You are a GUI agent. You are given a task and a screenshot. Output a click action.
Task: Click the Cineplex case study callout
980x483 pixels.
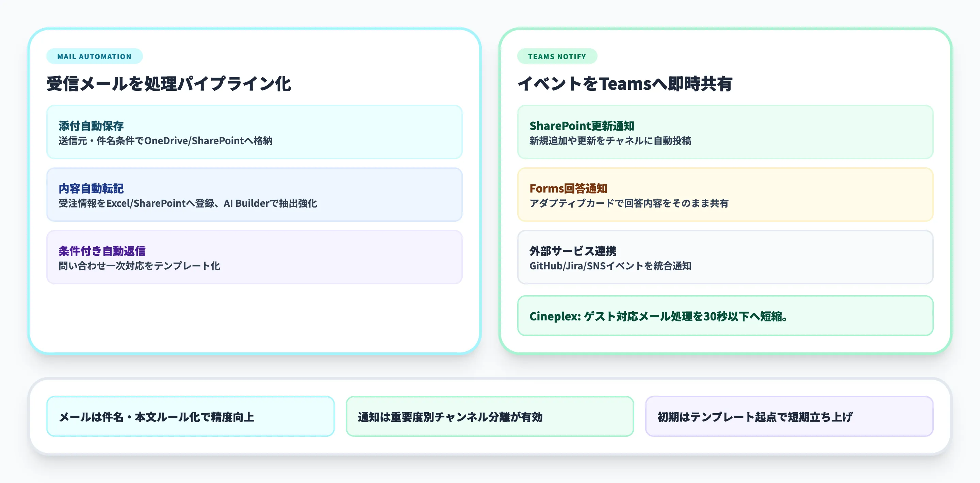pyautogui.click(x=725, y=316)
